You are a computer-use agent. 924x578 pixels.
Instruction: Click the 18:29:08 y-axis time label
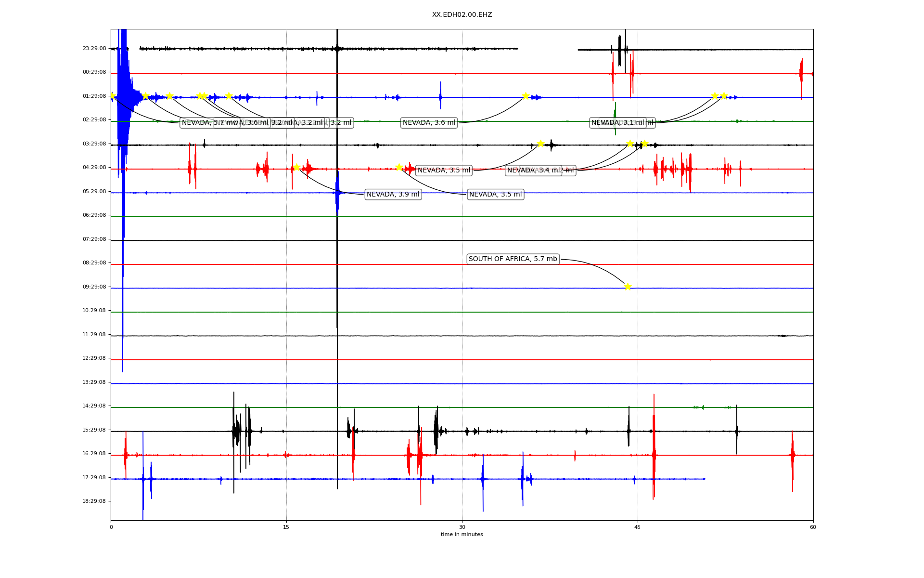coord(94,501)
